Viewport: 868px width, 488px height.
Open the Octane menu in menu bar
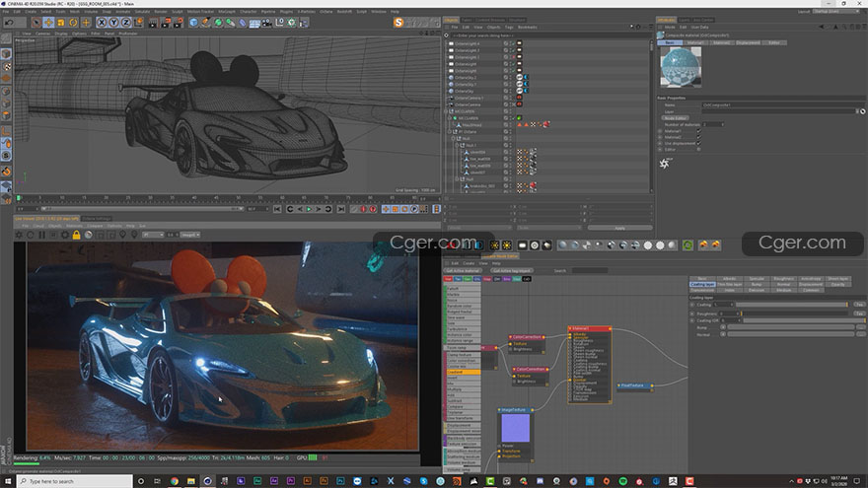[x=326, y=11]
